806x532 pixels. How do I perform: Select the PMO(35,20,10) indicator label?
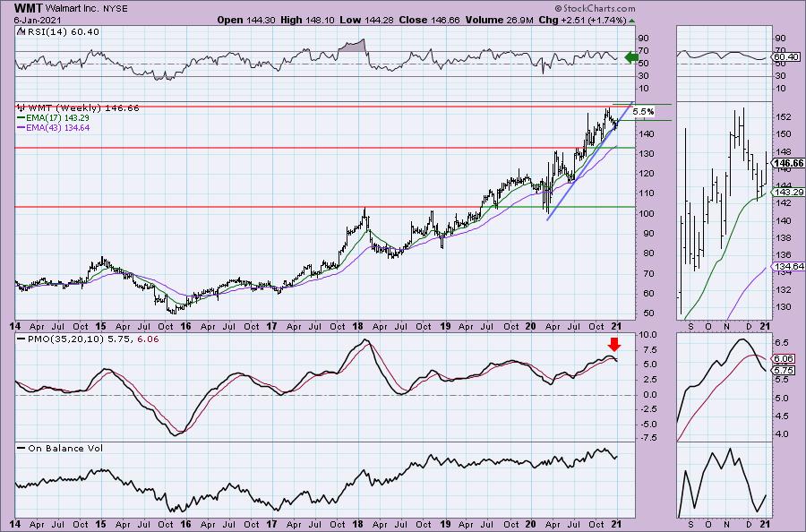[93, 339]
